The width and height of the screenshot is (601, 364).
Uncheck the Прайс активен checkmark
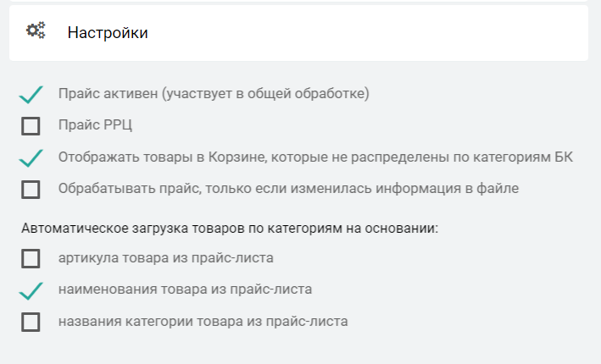coord(31,95)
